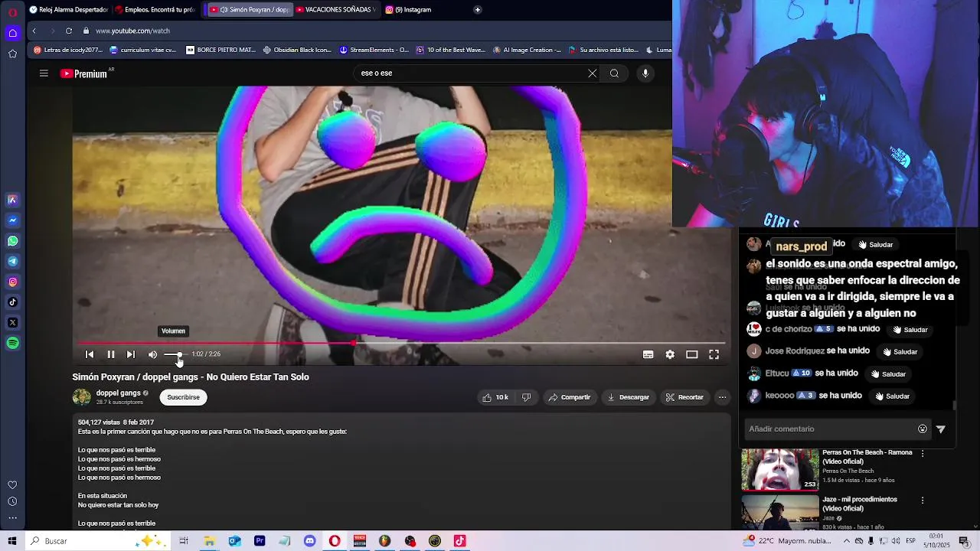Switch to the VACACIONES SOÑADAS tab
The width and height of the screenshot is (980, 551).
(335, 10)
